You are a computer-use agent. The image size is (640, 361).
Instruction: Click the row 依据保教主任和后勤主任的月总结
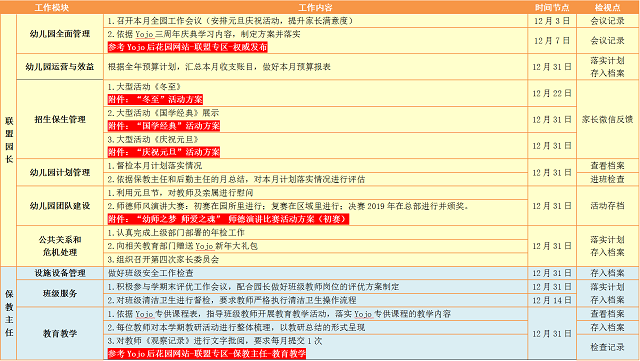[316, 179]
